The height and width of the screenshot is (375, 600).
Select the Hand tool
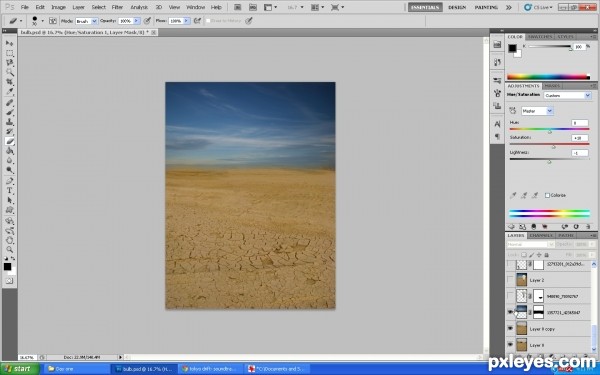(10, 240)
